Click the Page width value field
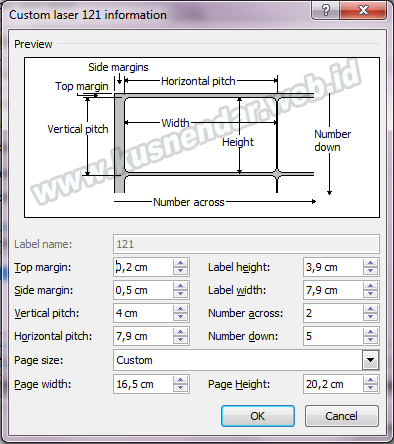394x444 pixels. [x=143, y=384]
